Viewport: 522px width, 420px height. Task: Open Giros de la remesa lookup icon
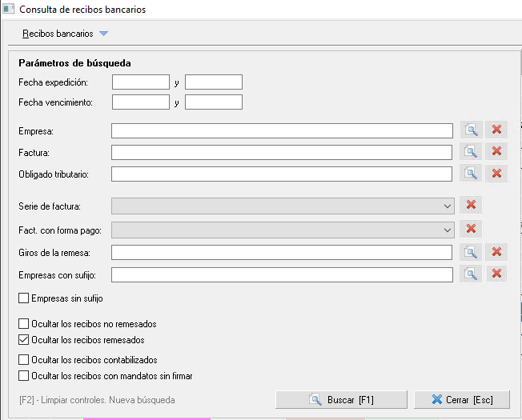click(x=471, y=252)
